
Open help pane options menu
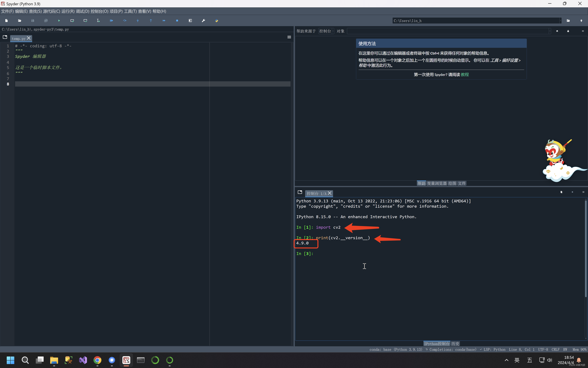[583, 31]
